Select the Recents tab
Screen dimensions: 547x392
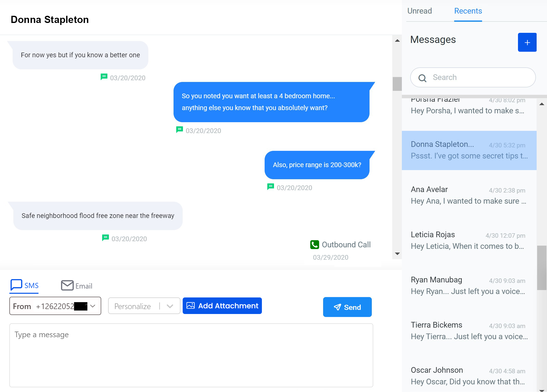coord(468,11)
